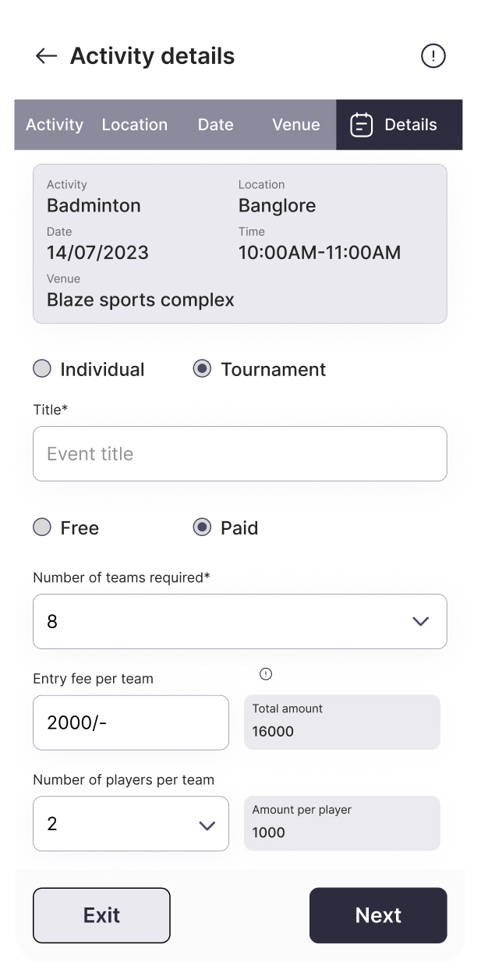Image resolution: width=481 pixels, height=980 pixels.
Task: Click the Event title input field
Action: 239,453
